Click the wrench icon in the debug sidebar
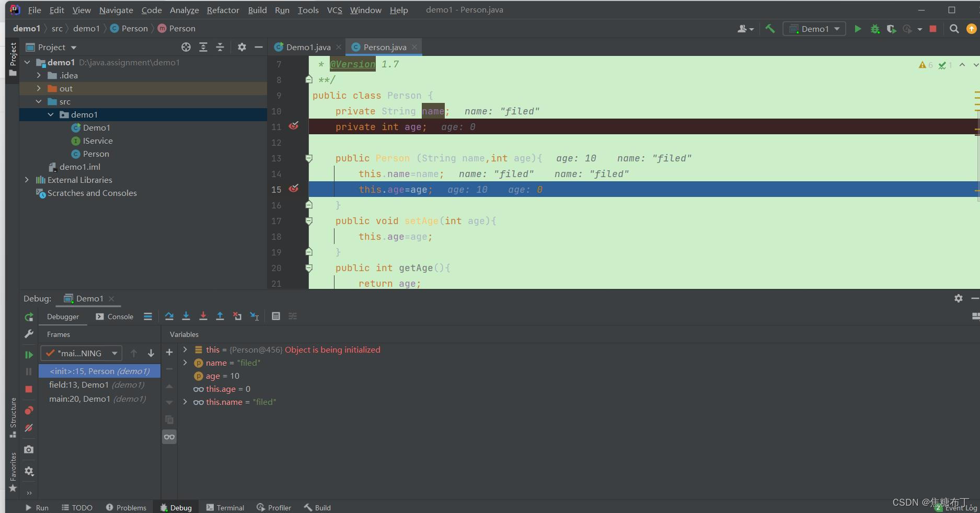The image size is (980, 513). coord(29,333)
